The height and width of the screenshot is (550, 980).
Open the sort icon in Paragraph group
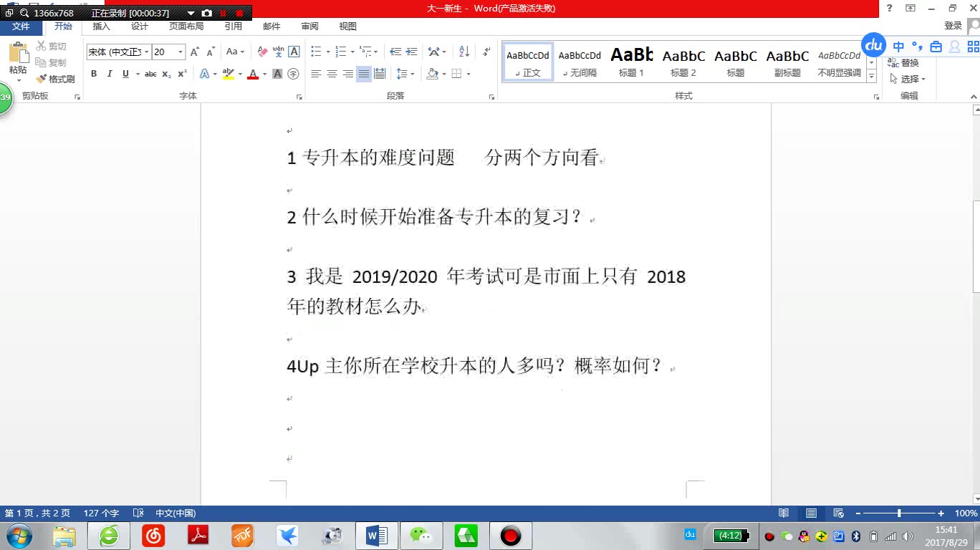[464, 52]
